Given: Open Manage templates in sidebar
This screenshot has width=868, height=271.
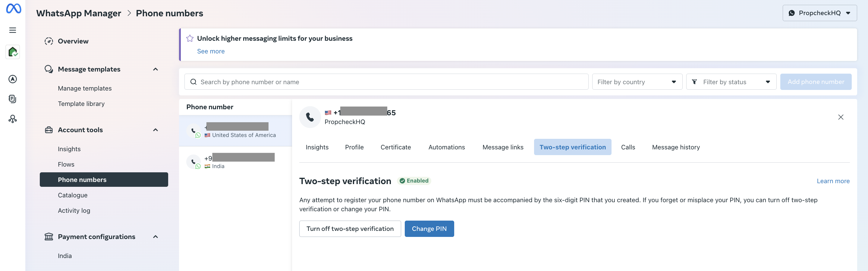Looking at the screenshot, I should 85,88.
